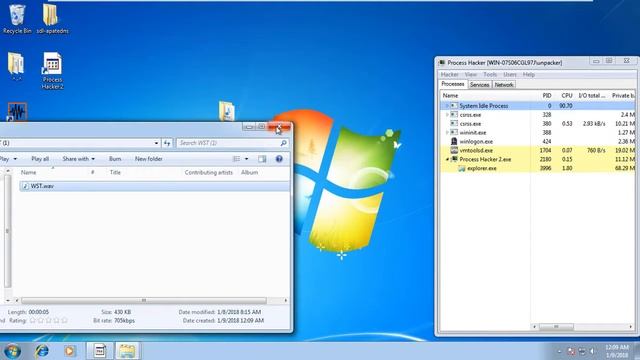Open the Help menu in Process Hacker
The width and height of the screenshot is (640, 360).
click(x=529, y=75)
